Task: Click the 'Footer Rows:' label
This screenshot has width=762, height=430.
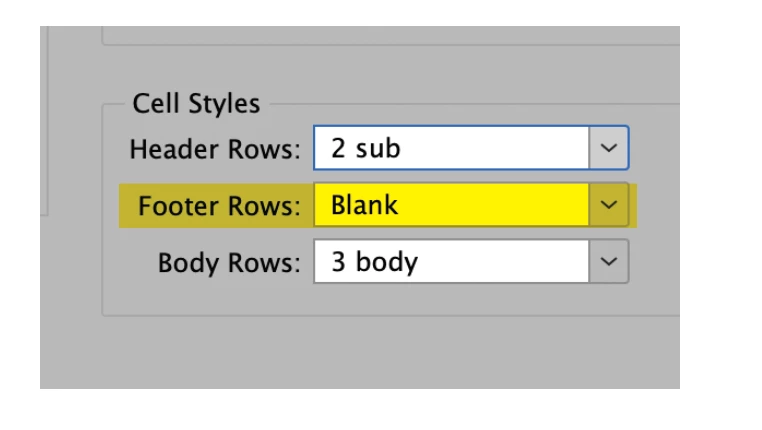Action: pos(219,207)
